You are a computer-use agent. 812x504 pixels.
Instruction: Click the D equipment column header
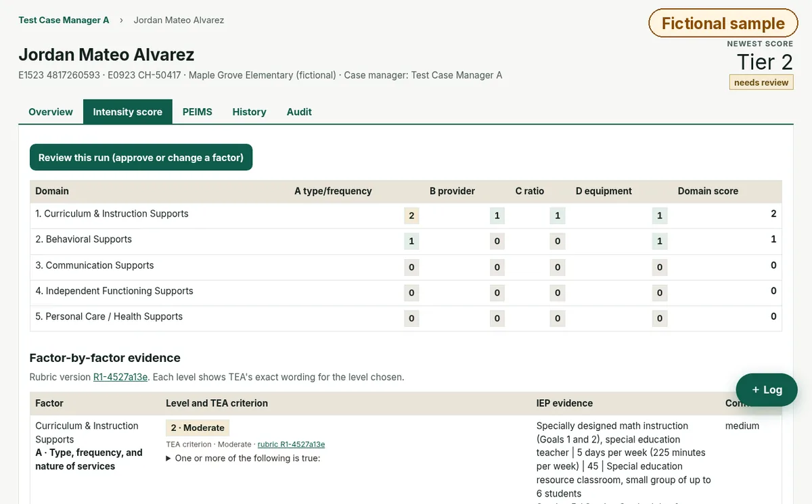604,191
